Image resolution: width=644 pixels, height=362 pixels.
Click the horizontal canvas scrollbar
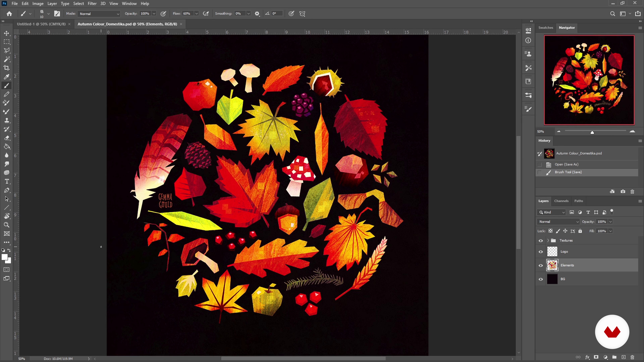[303, 359]
